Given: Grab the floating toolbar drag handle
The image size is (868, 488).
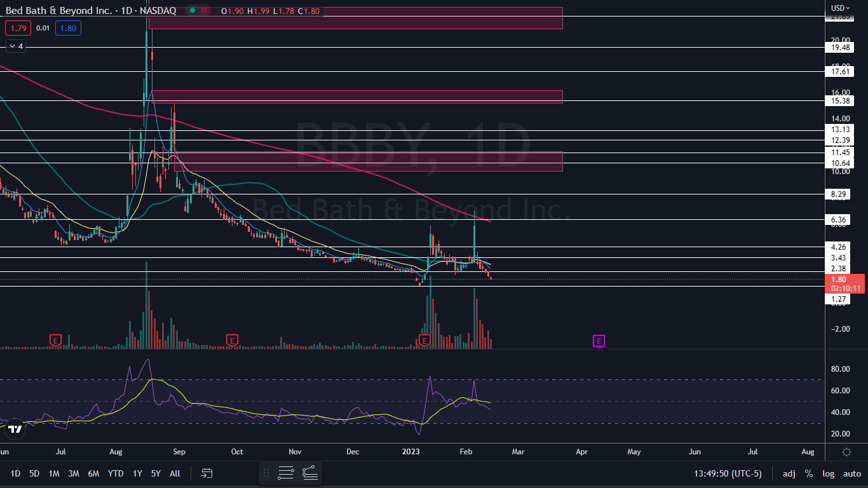Looking at the screenshot, I should (x=266, y=473).
